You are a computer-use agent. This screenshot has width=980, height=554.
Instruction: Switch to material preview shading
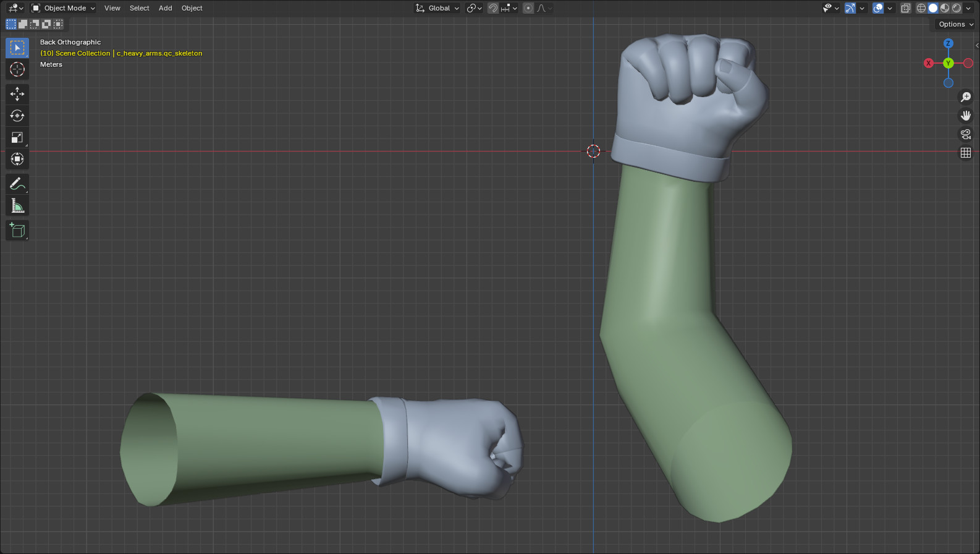945,8
